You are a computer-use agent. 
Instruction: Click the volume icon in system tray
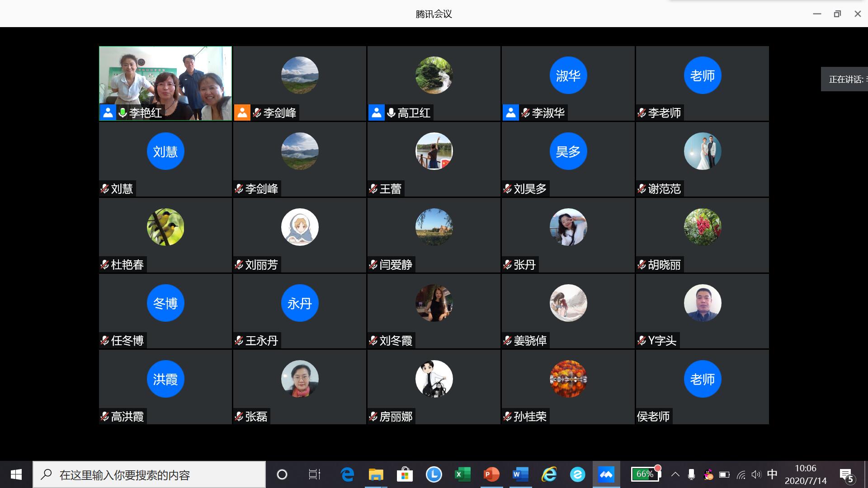(756, 474)
